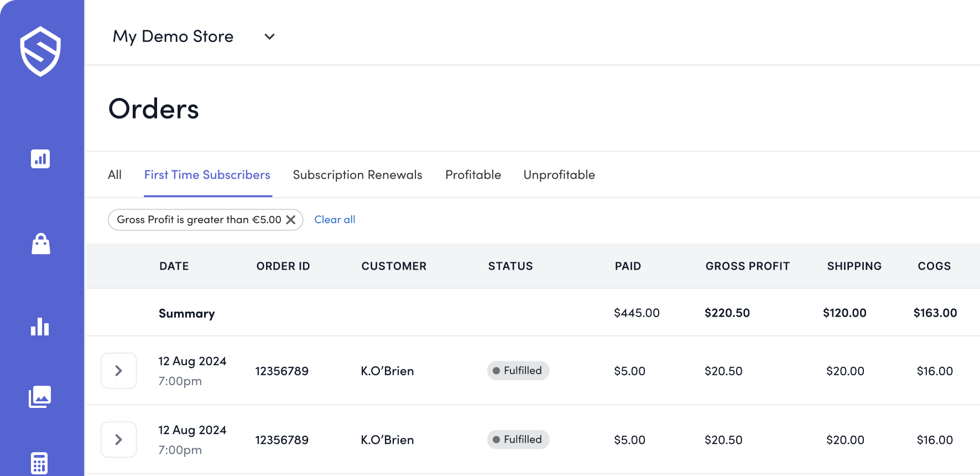980x476 pixels.
Task: Sort by the Gross Profit column header
Action: pyautogui.click(x=747, y=266)
